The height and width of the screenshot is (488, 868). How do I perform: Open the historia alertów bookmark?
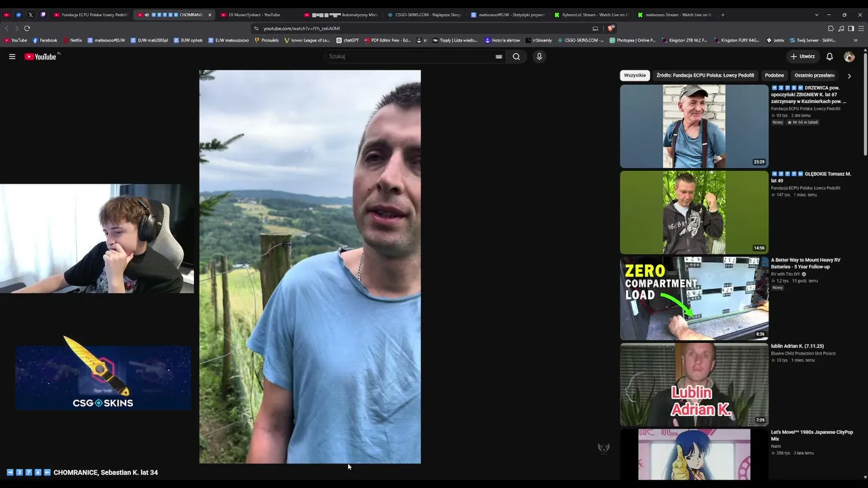(502, 41)
